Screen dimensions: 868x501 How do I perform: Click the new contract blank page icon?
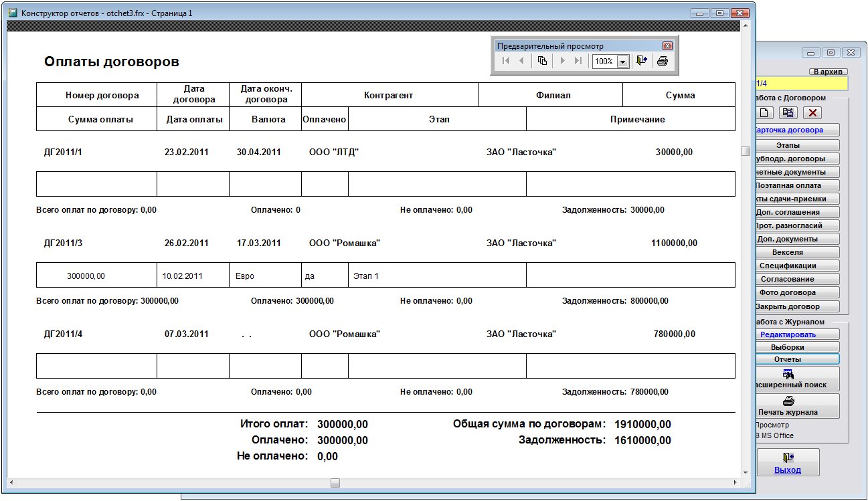tap(765, 113)
